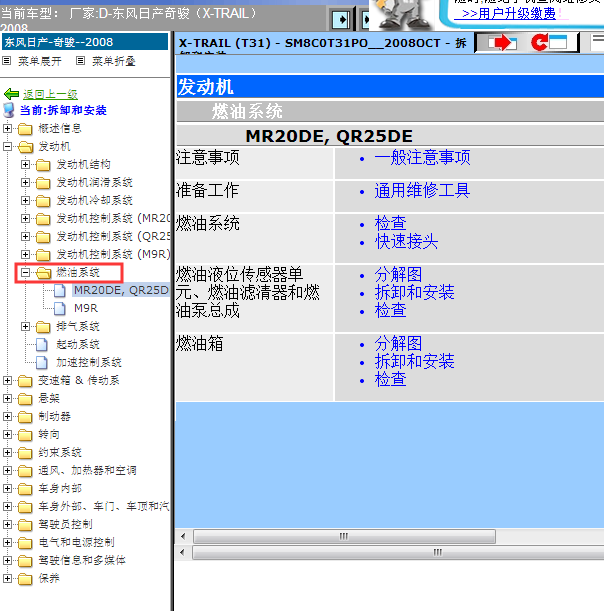Click the 菜单展开 expand-menu icon
604x611 pixels.
[7, 61]
